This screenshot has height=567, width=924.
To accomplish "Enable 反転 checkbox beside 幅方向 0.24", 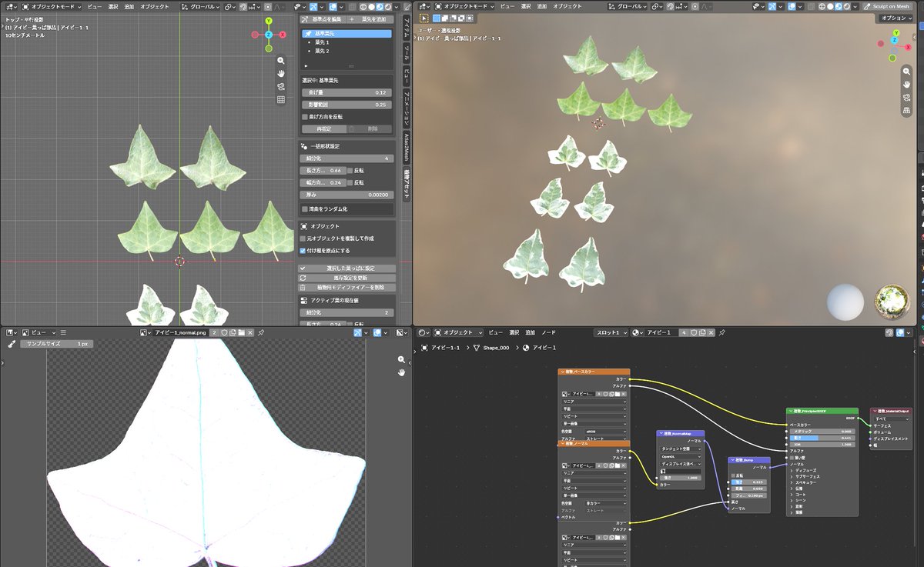I will [350, 182].
